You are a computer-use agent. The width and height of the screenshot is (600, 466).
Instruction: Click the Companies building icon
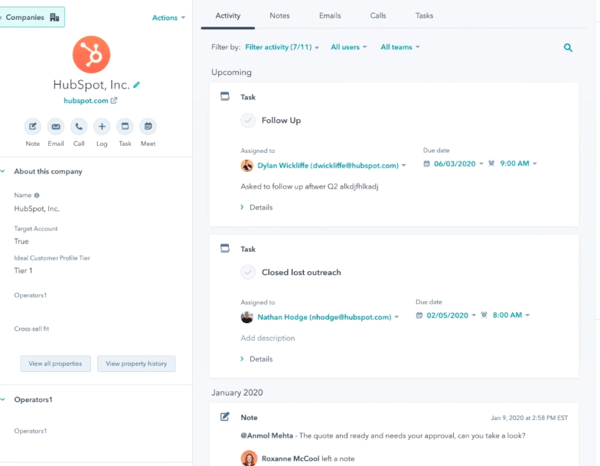click(x=55, y=17)
